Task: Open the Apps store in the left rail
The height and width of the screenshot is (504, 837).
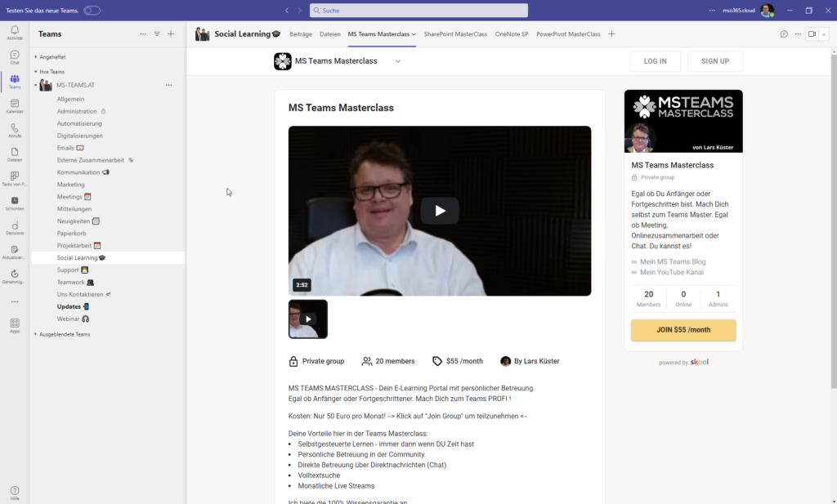Action: click(15, 325)
